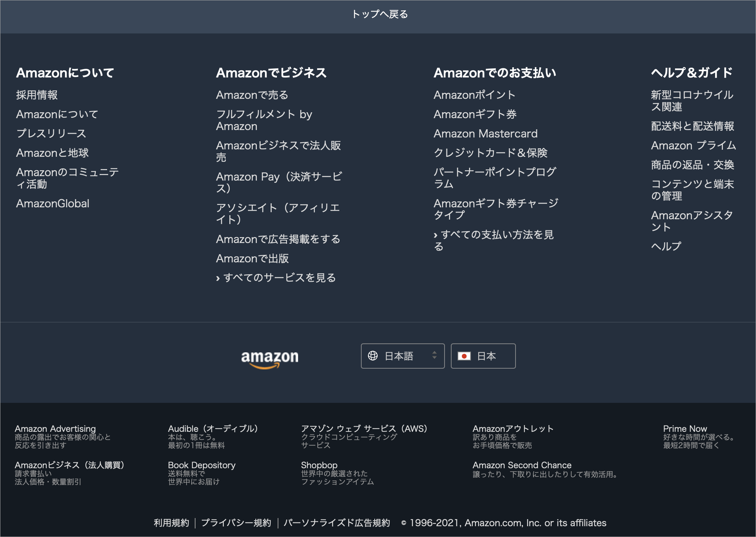
Task: Open the Amazonギフト券 link
Action: pos(475,114)
